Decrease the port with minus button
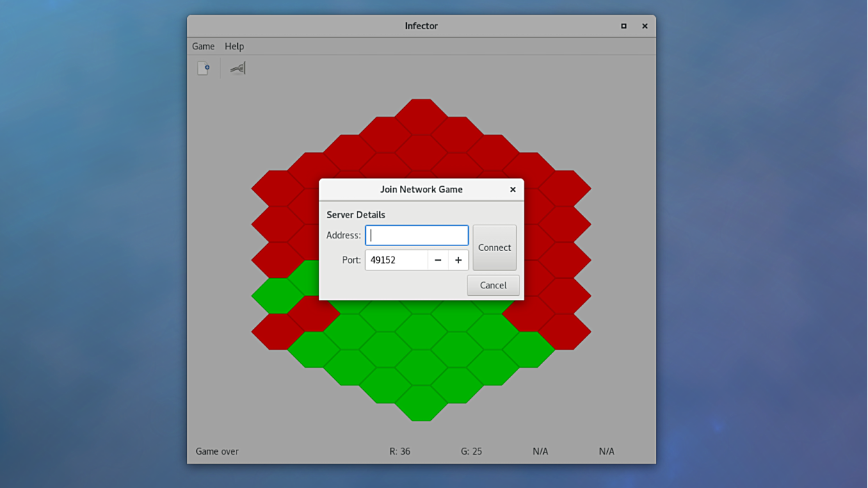Viewport: 868px width, 488px height. [x=437, y=260]
